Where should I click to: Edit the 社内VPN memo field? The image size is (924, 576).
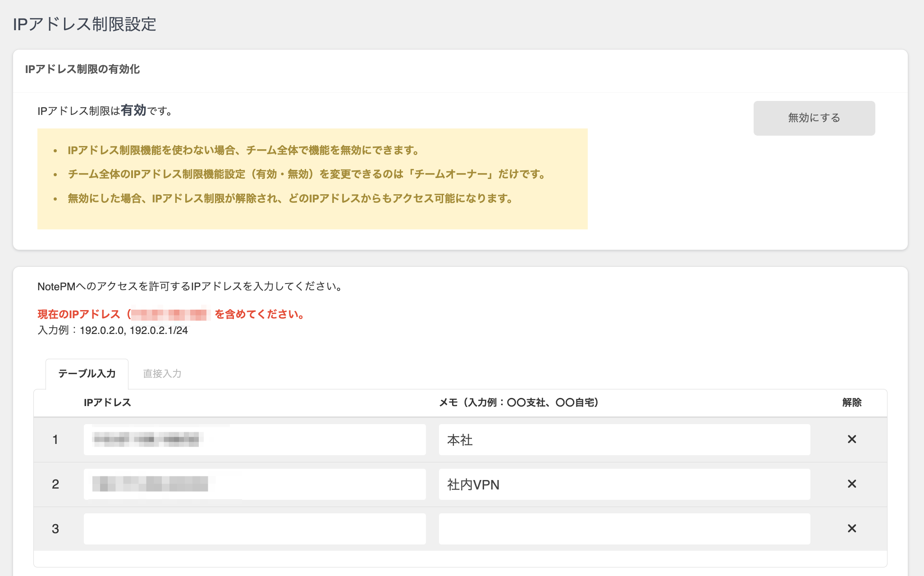pyautogui.click(x=624, y=484)
